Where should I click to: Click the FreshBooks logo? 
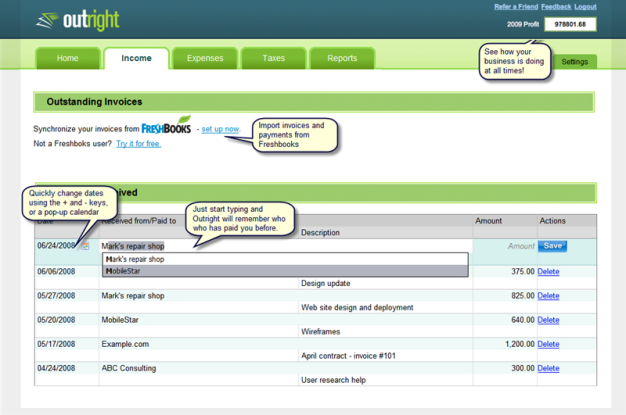tap(166, 128)
